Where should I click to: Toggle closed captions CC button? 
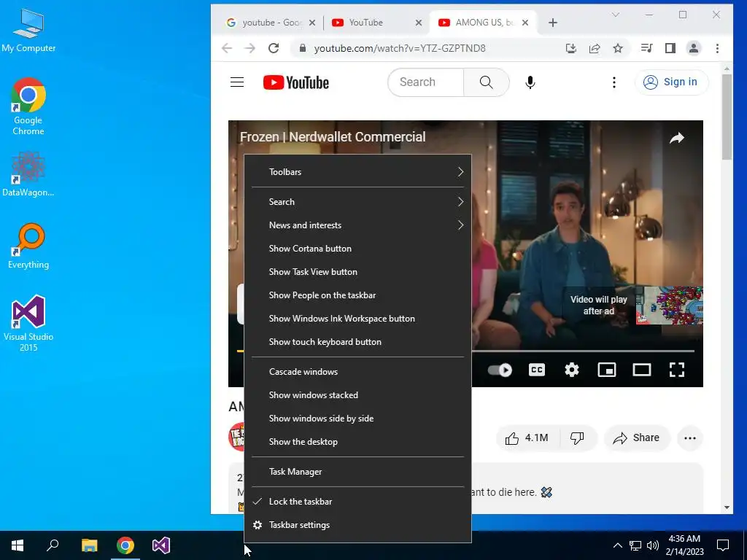pos(537,370)
